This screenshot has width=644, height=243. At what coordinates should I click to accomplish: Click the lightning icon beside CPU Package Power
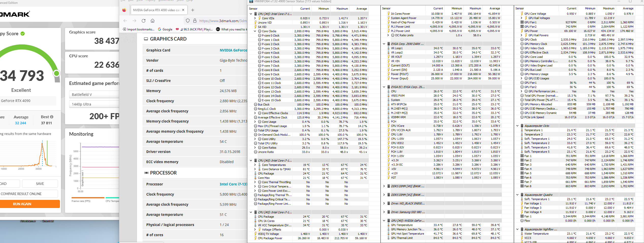click(256, 238)
